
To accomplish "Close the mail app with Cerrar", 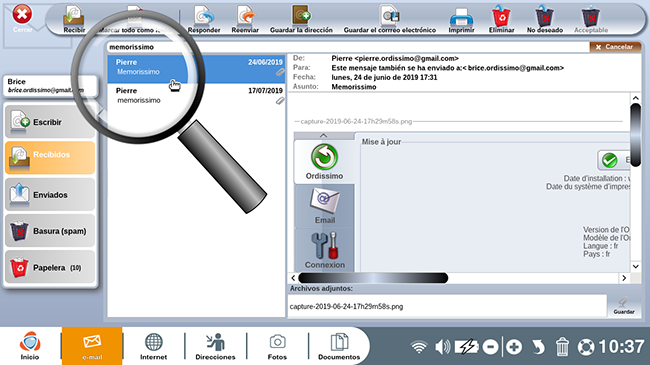I will [22, 18].
